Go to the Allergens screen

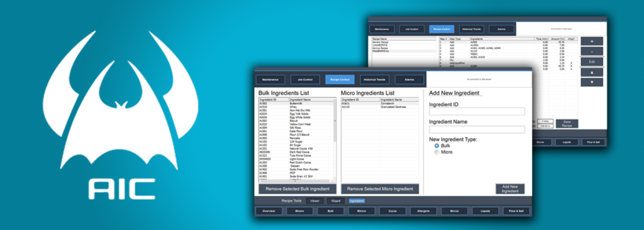click(423, 211)
